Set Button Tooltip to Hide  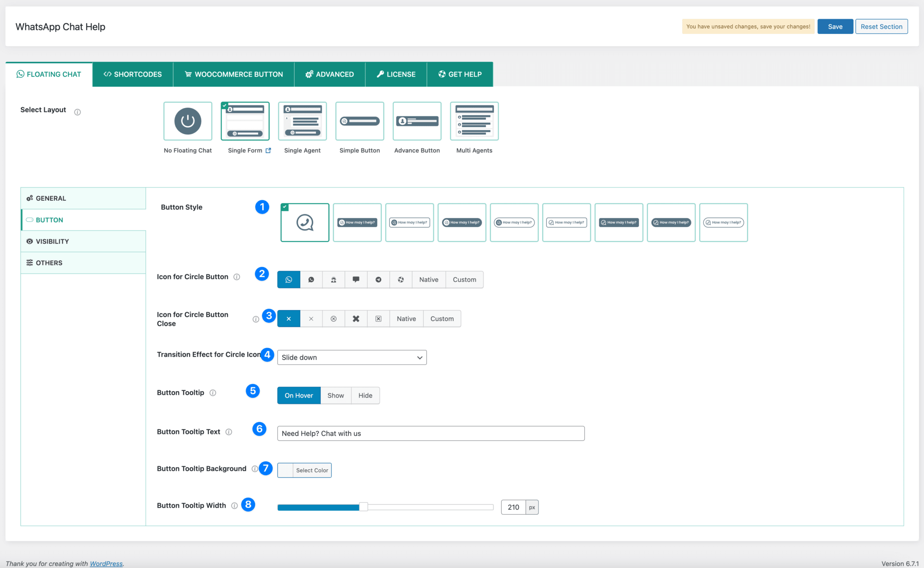tap(365, 396)
